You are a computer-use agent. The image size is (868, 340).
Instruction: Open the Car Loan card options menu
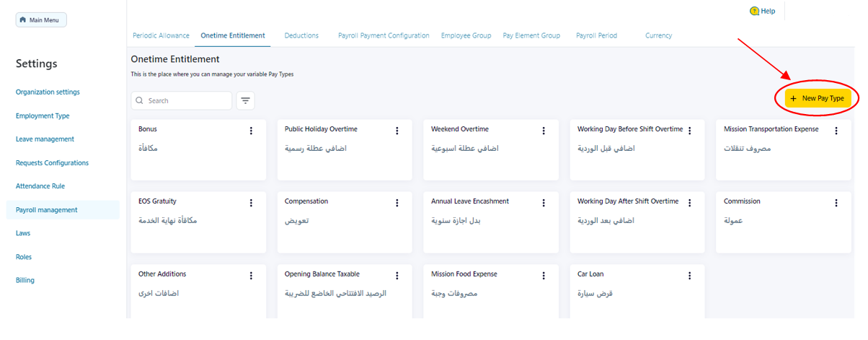690,276
